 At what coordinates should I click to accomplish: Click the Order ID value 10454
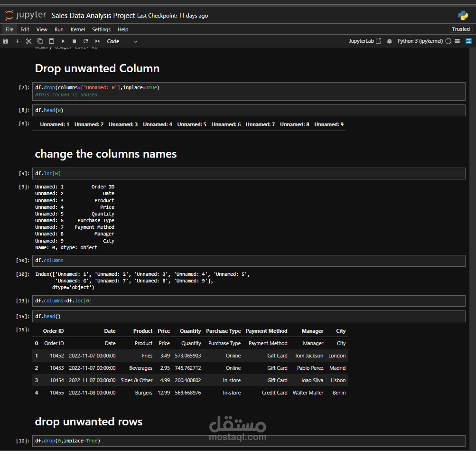point(57,380)
